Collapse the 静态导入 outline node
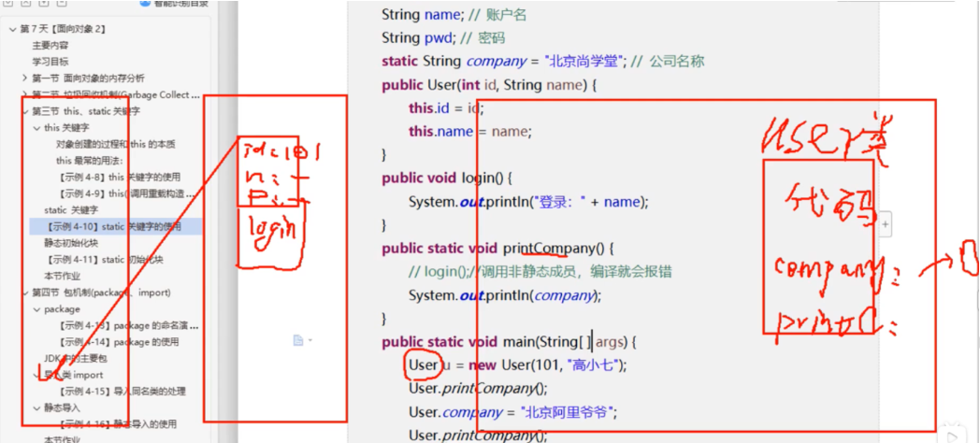The height and width of the screenshot is (443, 980). (x=36, y=408)
